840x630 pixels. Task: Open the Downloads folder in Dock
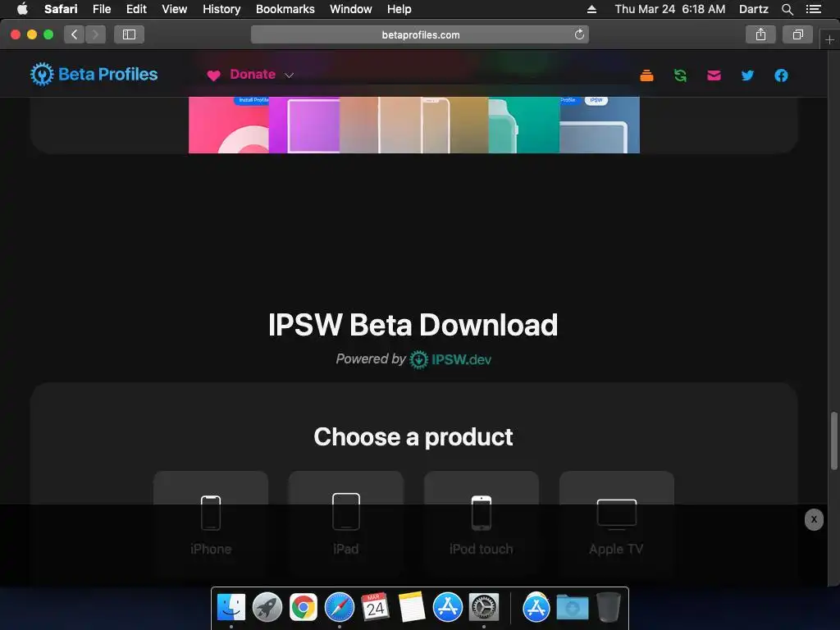pos(572,608)
